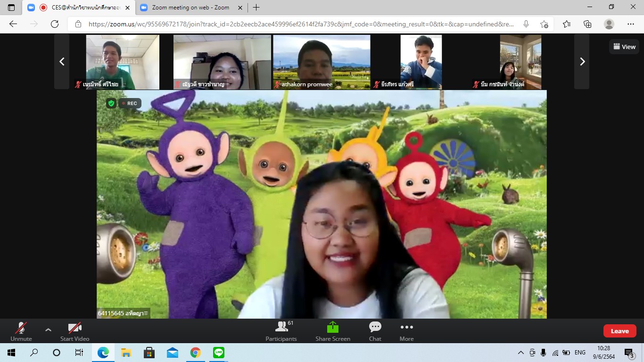Start Video camera toggle
Screen dimensions: 644x362
click(74, 331)
